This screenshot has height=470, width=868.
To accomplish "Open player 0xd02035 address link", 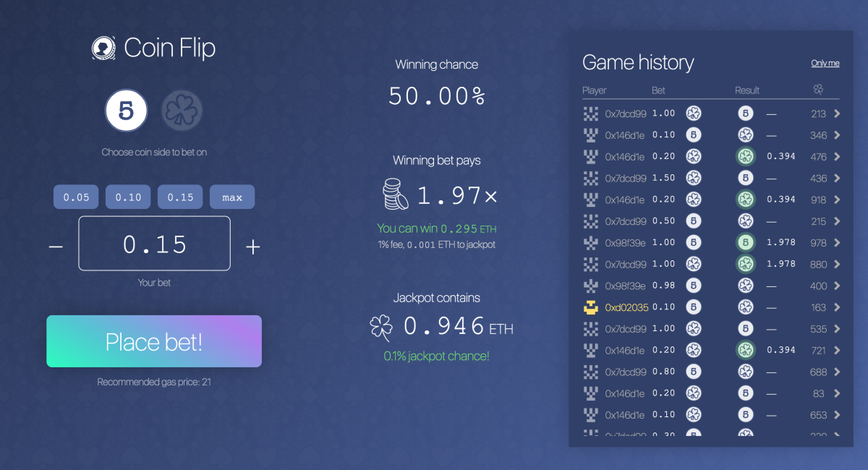I will (625, 307).
